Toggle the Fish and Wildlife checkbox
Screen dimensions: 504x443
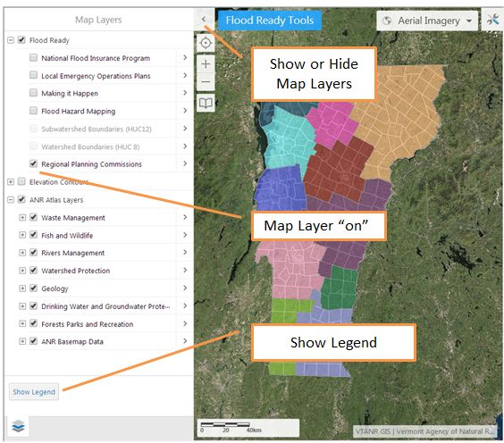click(33, 235)
